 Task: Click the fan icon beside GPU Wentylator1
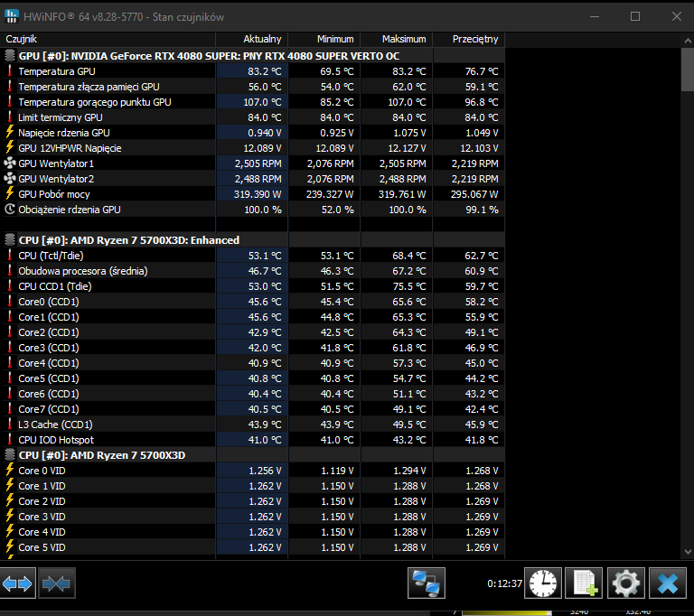[x=10, y=163]
